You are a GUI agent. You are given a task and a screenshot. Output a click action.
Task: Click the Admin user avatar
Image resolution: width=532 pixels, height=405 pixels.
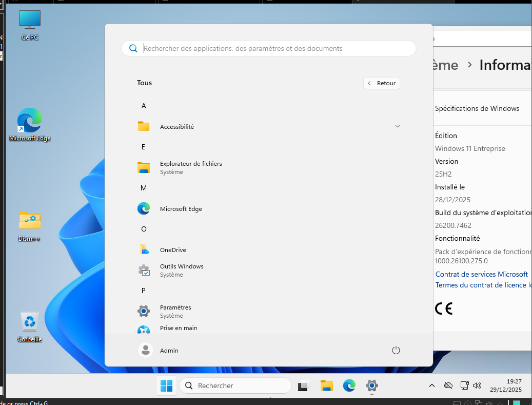[146, 350]
